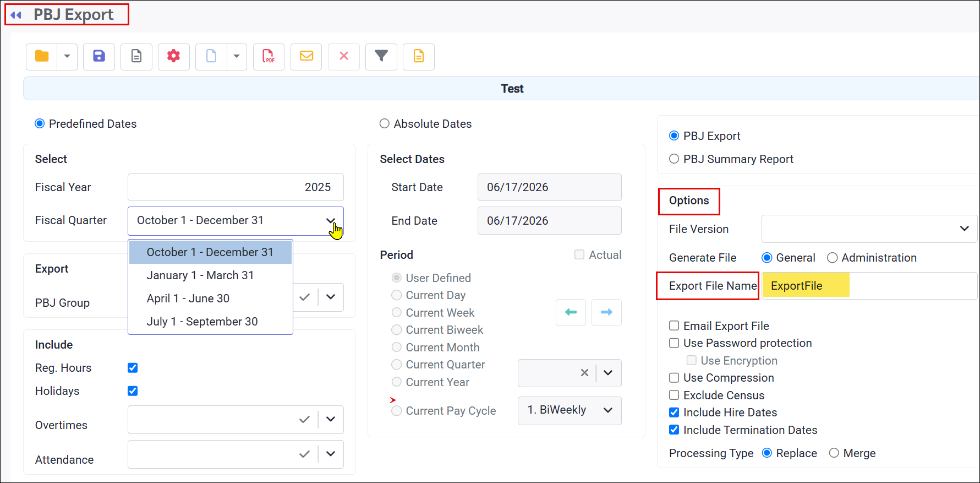Click the Fiscal Year field showing 2025

tap(236, 187)
